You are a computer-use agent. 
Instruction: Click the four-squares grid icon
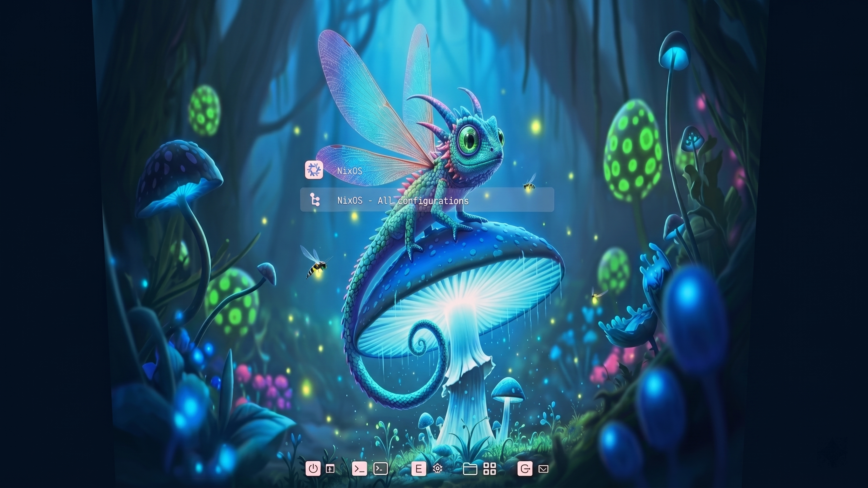click(490, 469)
